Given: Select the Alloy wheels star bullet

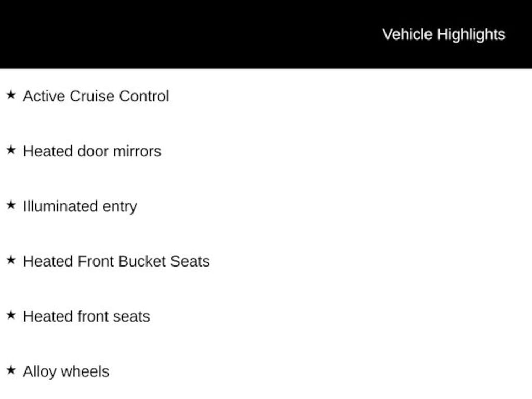Looking at the screenshot, I should 11,370.
